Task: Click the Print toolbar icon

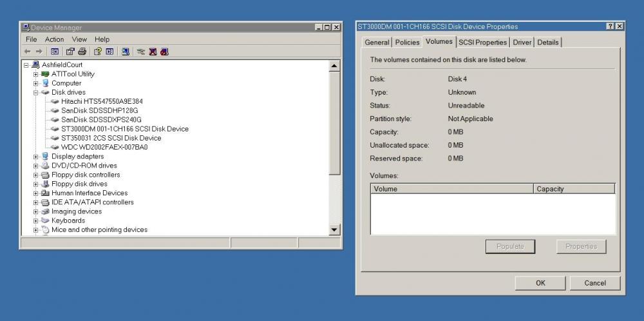Action: (x=82, y=52)
